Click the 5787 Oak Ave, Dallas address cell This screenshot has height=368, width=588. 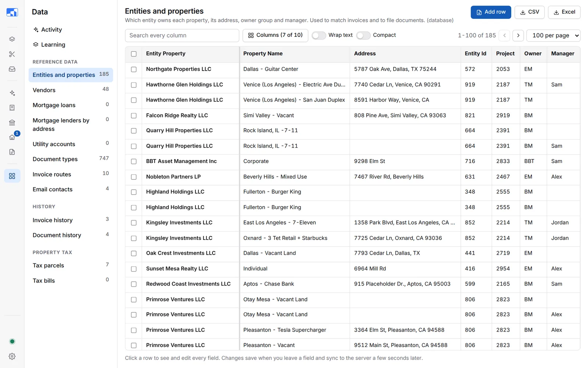point(405,69)
